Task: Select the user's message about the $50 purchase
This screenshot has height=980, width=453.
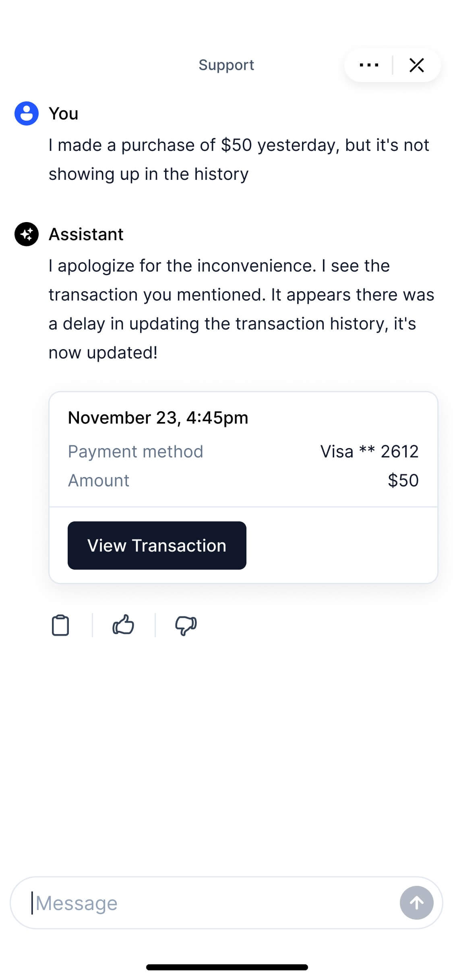Action: [239, 159]
